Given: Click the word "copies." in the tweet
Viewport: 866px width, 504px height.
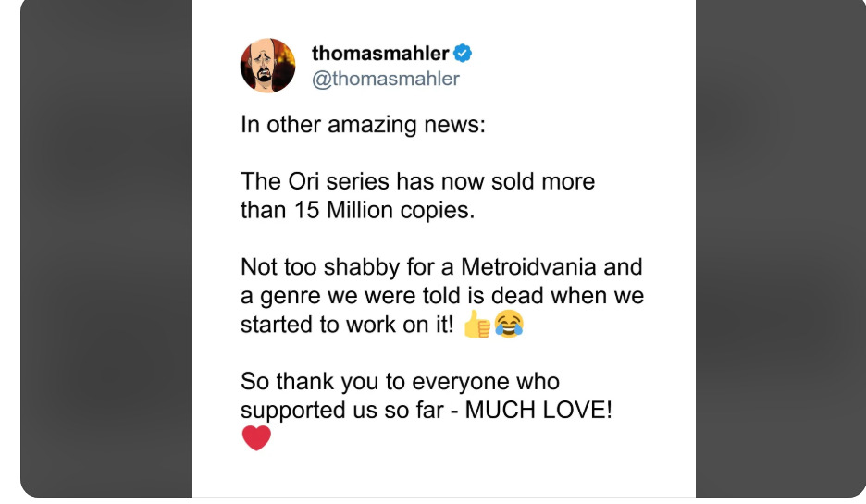Looking at the screenshot, I should (x=439, y=210).
